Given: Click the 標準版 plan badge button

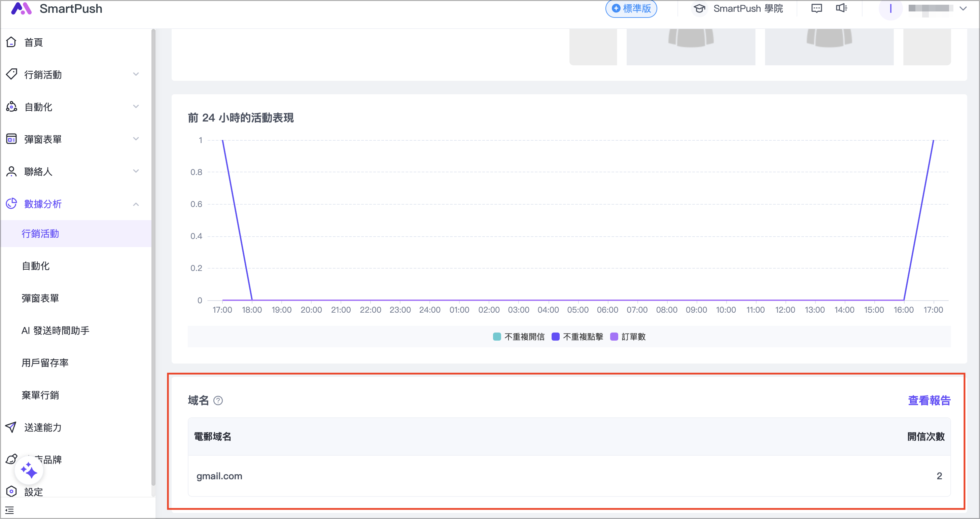Looking at the screenshot, I should click(631, 8).
